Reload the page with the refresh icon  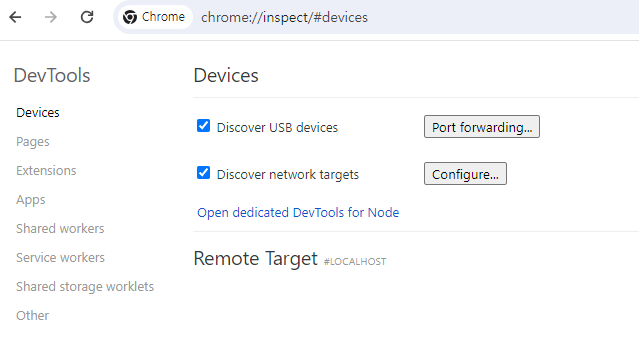[87, 17]
